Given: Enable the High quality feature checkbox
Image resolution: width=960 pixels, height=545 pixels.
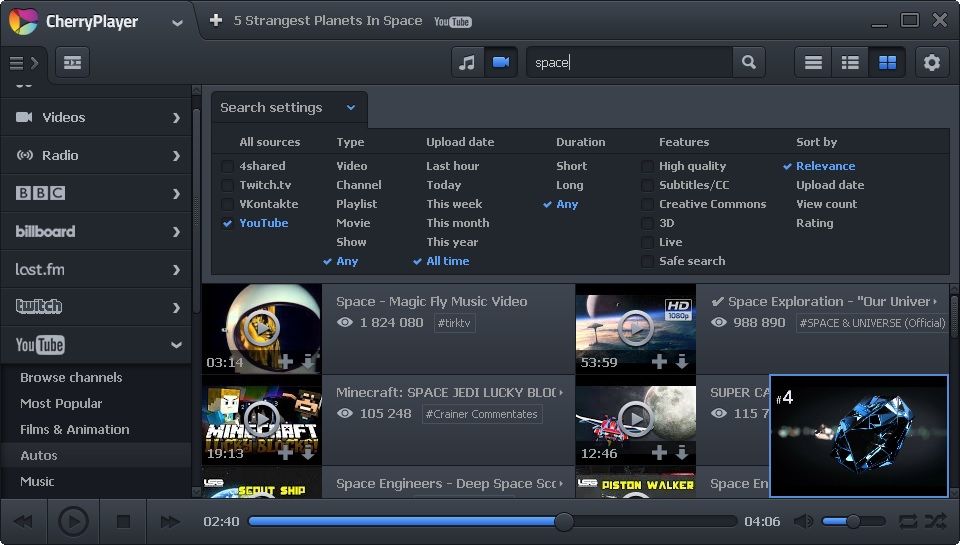Looking at the screenshot, I should point(648,166).
